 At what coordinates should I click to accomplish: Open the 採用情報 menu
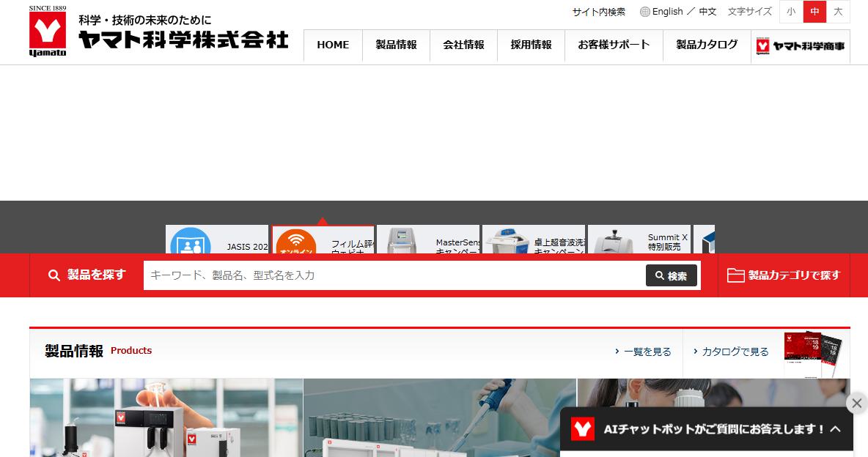532,45
